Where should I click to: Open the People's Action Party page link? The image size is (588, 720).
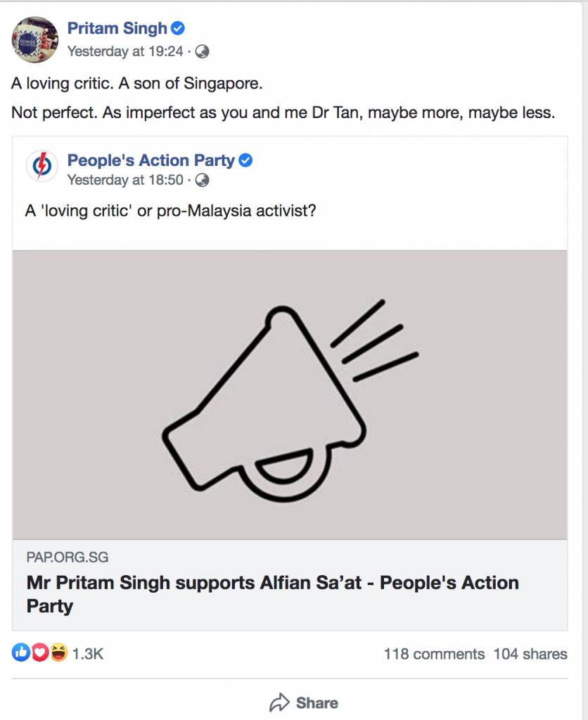(x=151, y=160)
